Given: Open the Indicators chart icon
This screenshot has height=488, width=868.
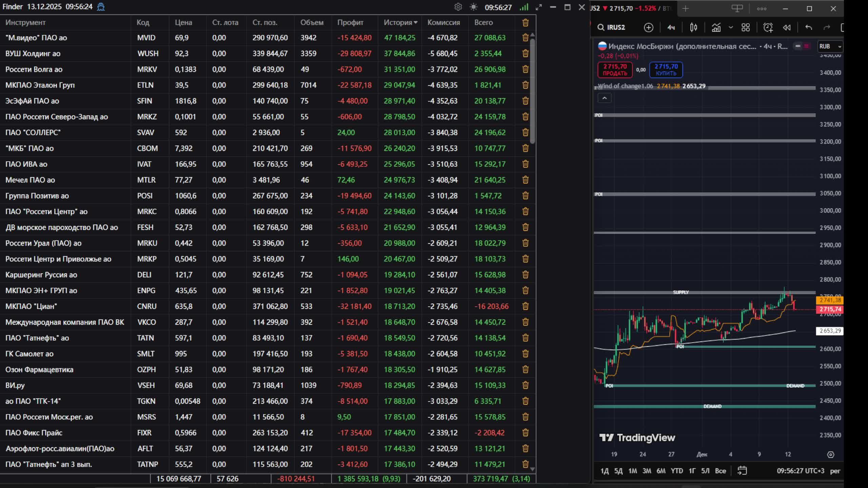Looking at the screenshot, I should [x=716, y=27].
